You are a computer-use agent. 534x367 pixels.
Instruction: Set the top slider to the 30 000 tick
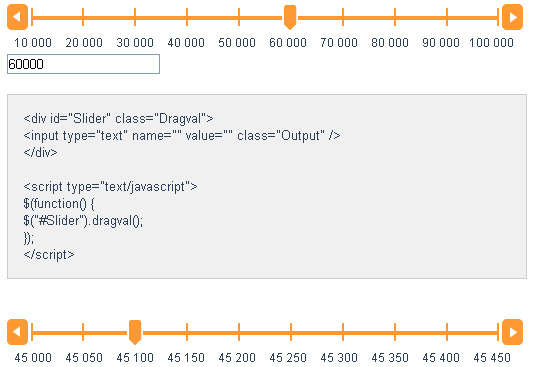[x=135, y=17]
